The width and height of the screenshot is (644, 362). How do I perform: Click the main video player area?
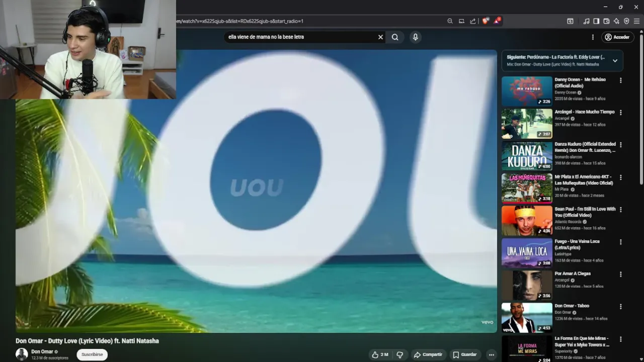click(x=256, y=191)
